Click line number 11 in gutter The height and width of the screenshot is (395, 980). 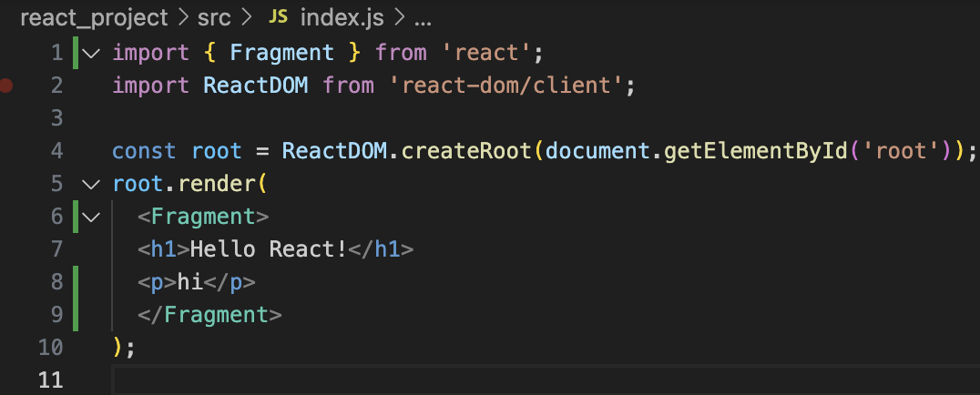tap(51, 380)
